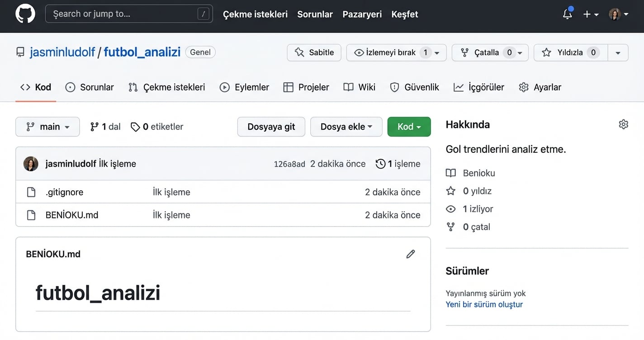Screen dimensions: 644x340
Task: Click the commit history clock icon
Action: [x=380, y=164]
